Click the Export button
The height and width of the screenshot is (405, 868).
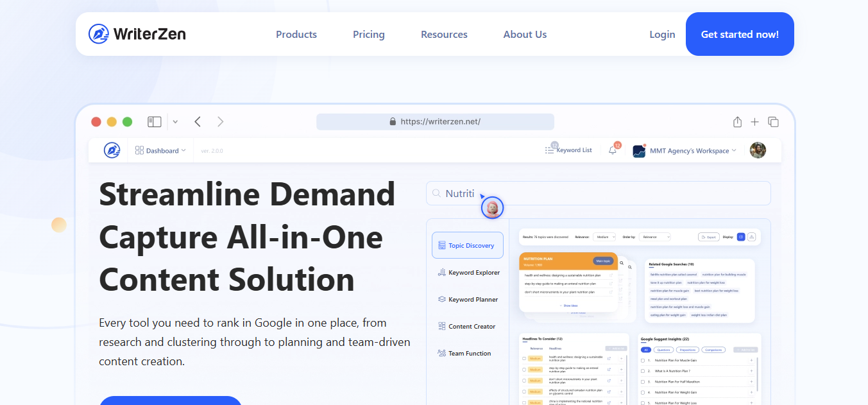tap(708, 237)
